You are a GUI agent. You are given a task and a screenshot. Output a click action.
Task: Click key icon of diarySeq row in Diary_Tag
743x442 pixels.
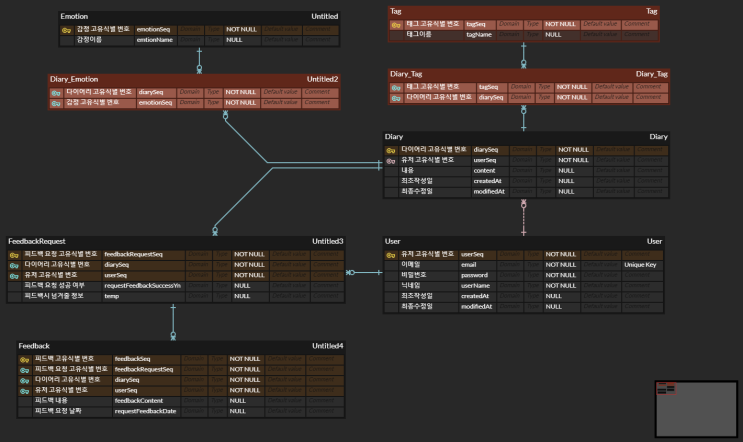pyautogui.click(x=396, y=98)
